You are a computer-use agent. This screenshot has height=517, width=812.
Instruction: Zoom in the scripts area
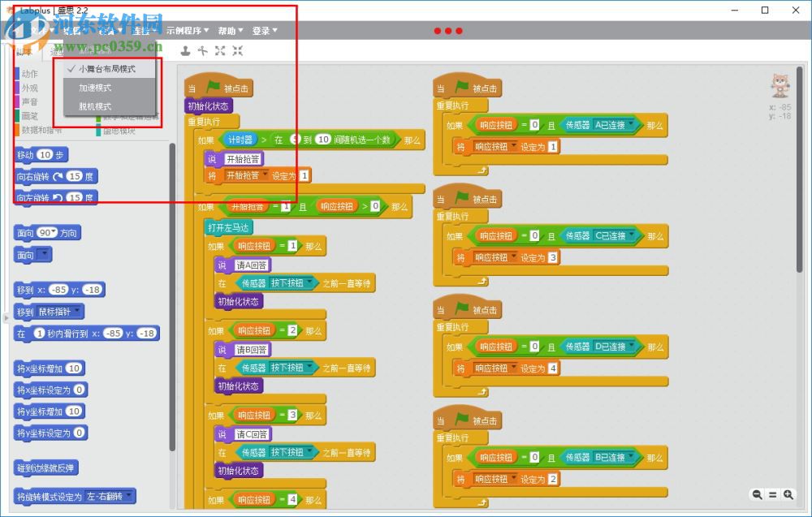coord(788,495)
